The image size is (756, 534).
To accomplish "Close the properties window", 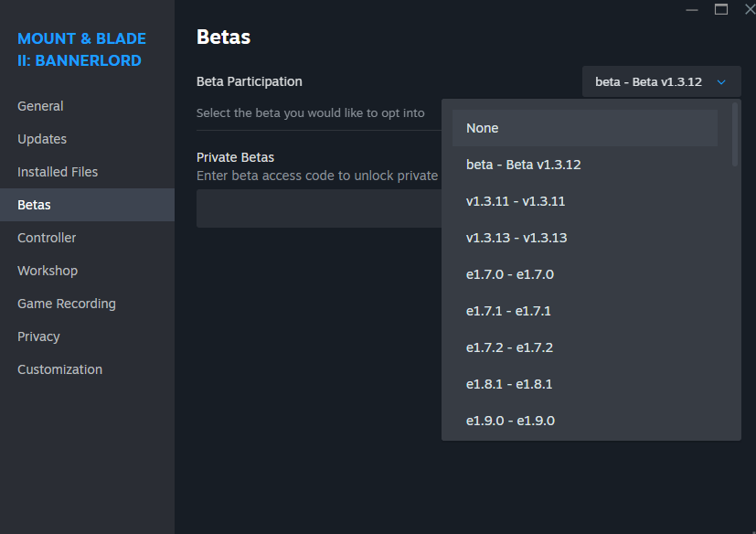I will (x=750, y=10).
